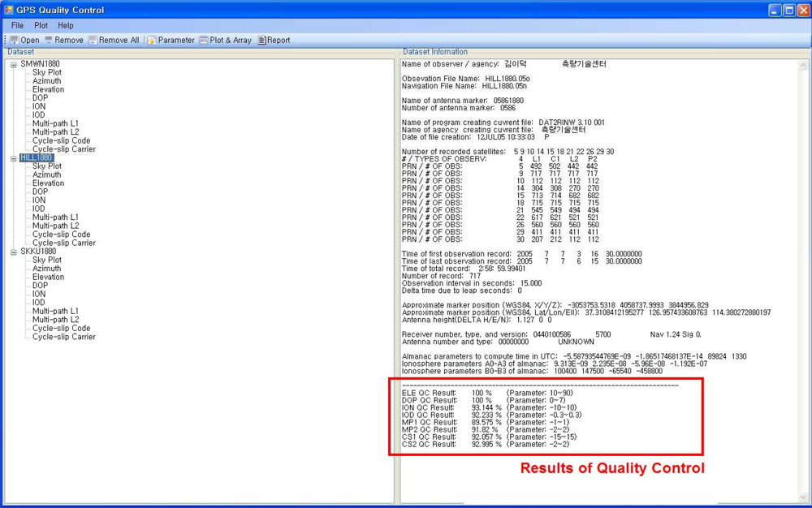Select Multi-path L1 under HILL1880
Screen dimensions: 812x508
click(55, 217)
